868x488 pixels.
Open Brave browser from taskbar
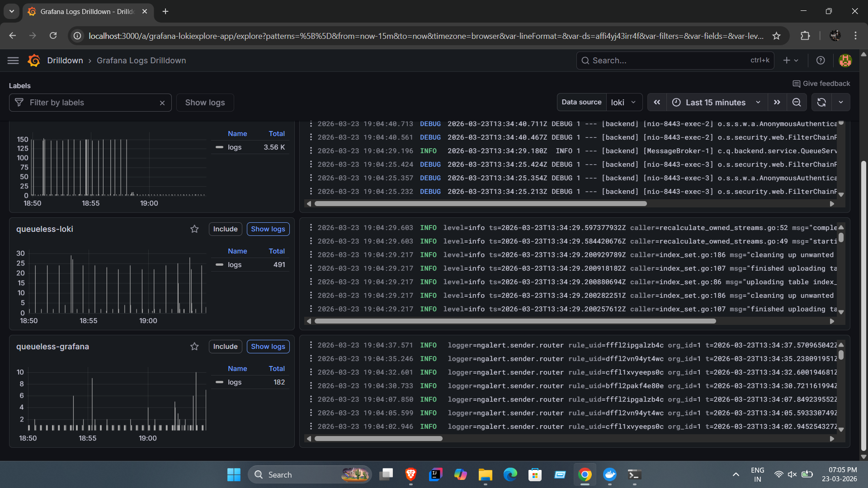click(410, 474)
